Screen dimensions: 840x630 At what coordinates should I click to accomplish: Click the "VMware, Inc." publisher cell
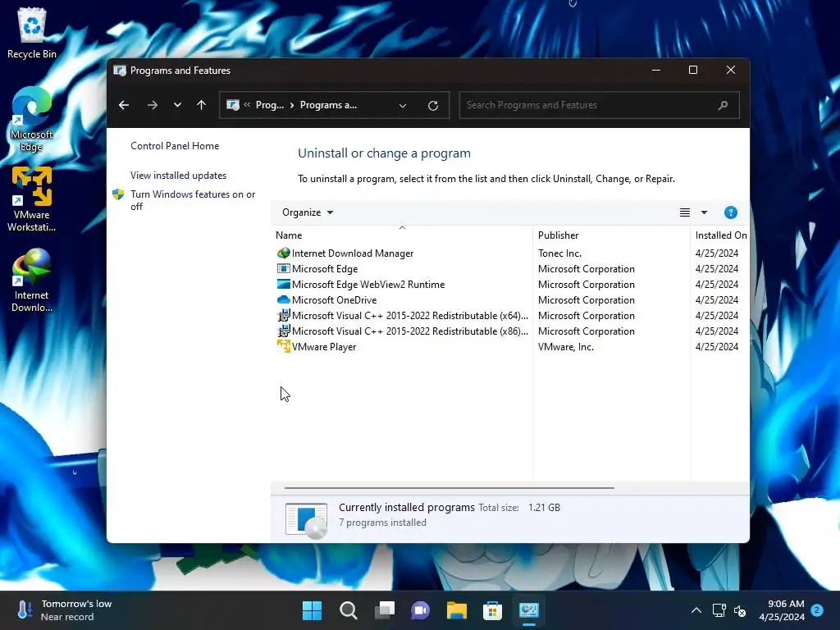pyautogui.click(x=566, y=347)
